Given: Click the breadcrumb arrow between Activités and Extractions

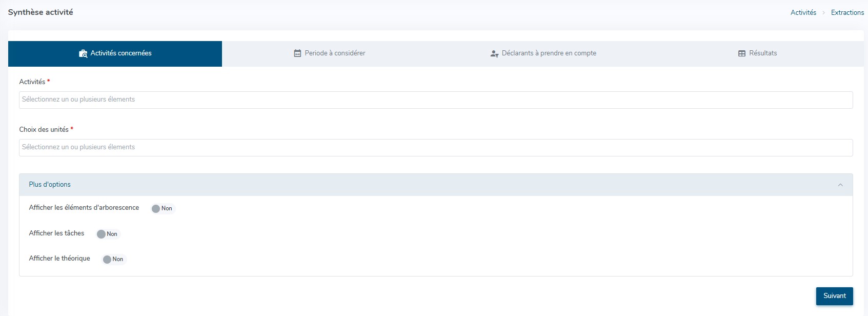Looking at the screenshot, I should tap(823, 13).
